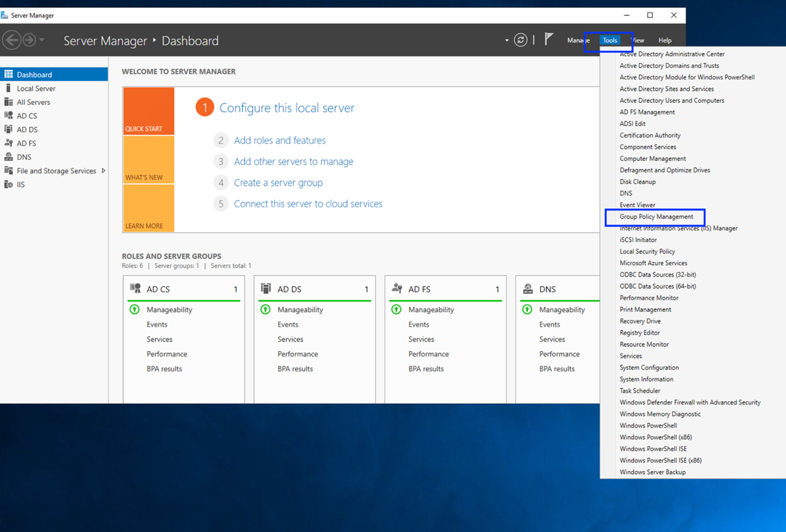Image resolution: width=786 pixels, height=532 pixels.
Task: Open the Notifications flag icon
Action: pos(549,39)
